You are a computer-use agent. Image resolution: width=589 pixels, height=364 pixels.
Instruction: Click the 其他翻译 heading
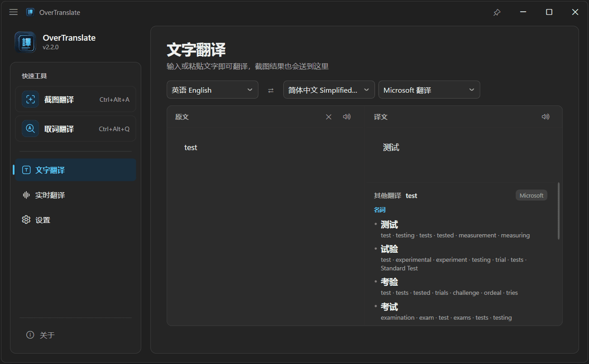tap(388, 196)
